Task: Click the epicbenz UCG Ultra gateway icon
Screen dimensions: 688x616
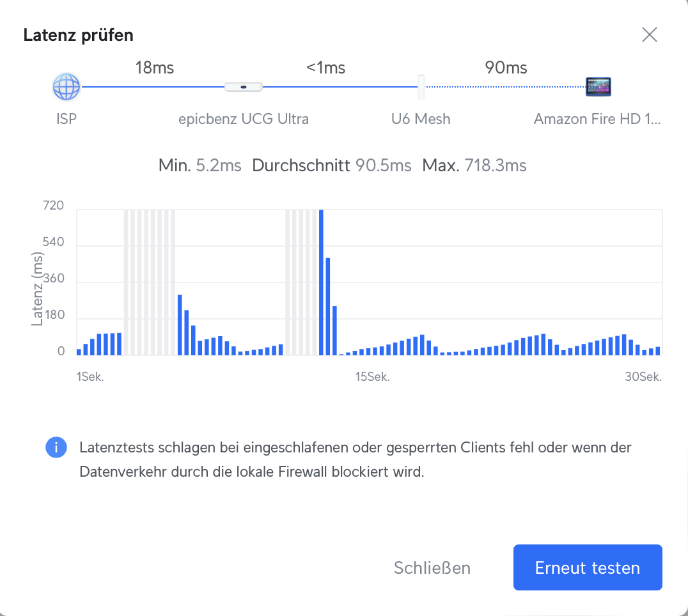Action: [244, 87]
